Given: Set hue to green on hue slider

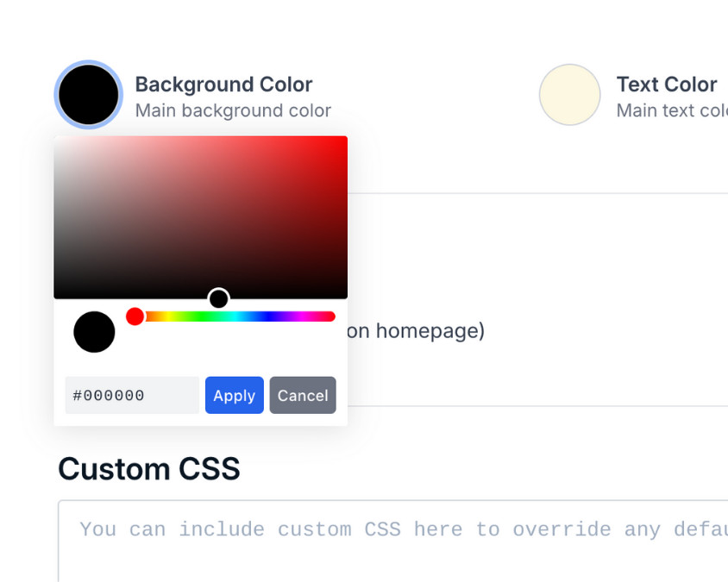Looking at the screenshot, I should (x=202, y=316).
